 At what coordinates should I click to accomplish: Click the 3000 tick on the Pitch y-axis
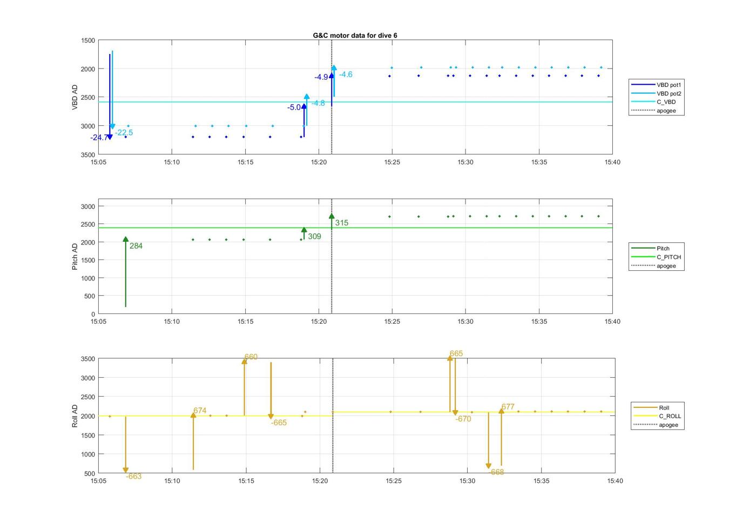[x=88, y=207]
